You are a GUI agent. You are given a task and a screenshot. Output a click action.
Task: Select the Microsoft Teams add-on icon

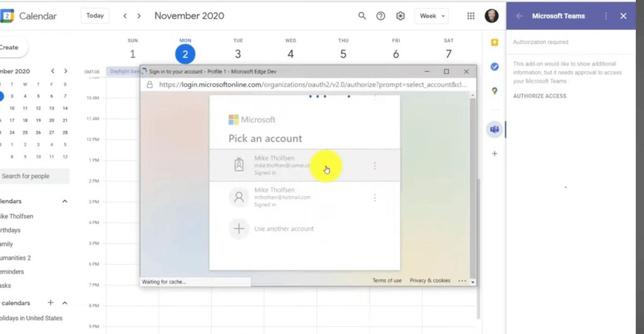(494, 130)
